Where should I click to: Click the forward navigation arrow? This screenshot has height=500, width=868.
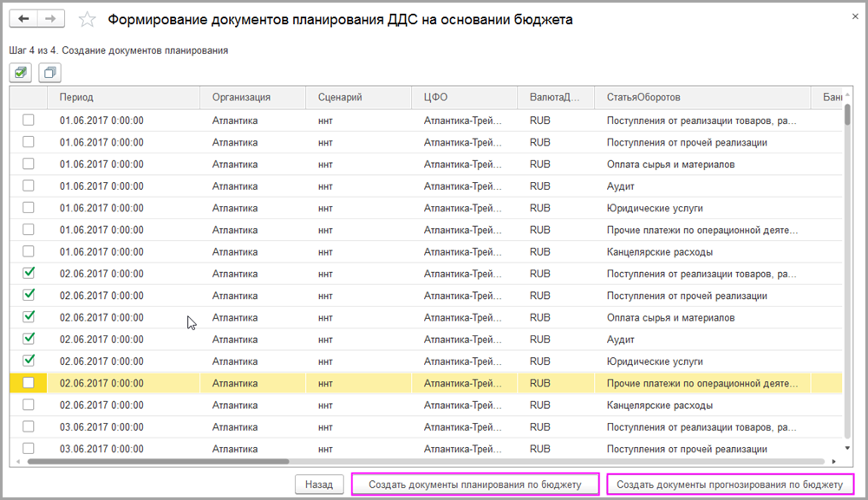pos(50,19)
